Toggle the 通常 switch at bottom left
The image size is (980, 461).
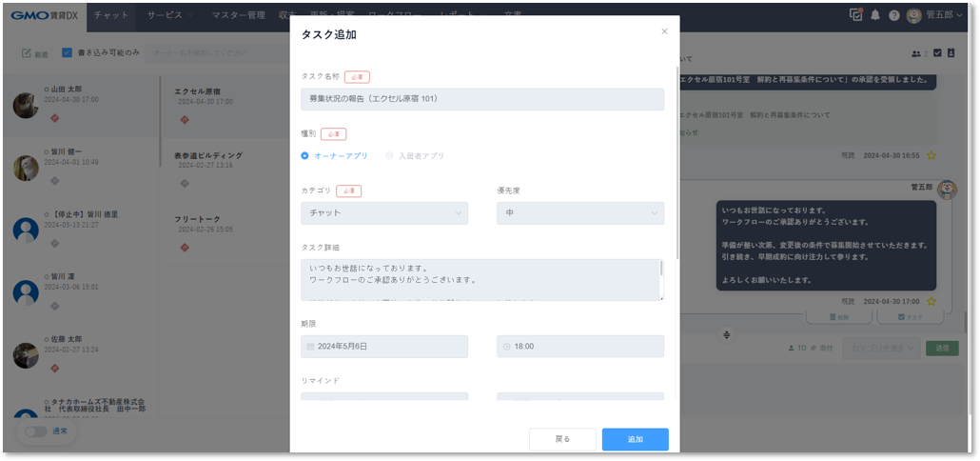[x=36, y=431]
